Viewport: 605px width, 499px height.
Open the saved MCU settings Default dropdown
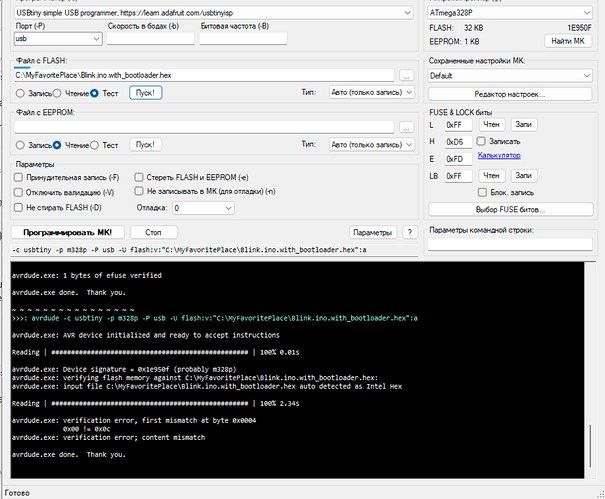510,76
